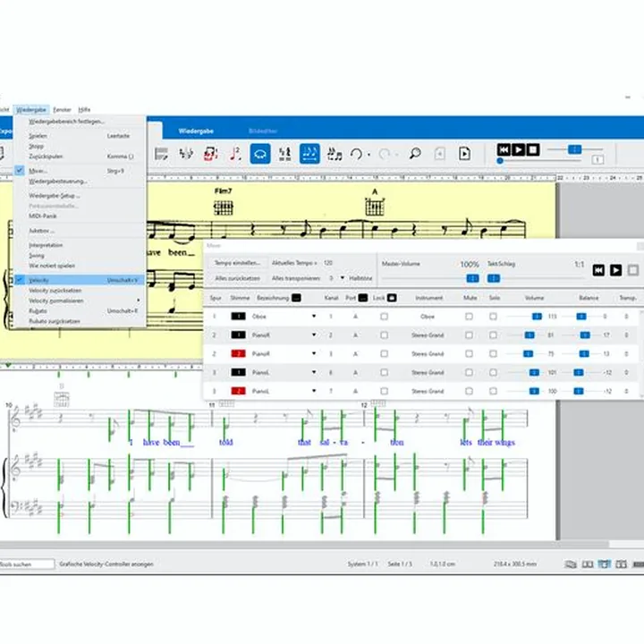644x644 pixels.
Task: Click Velocity zurücksetzen menu entry
Action: tap(80, 291)
